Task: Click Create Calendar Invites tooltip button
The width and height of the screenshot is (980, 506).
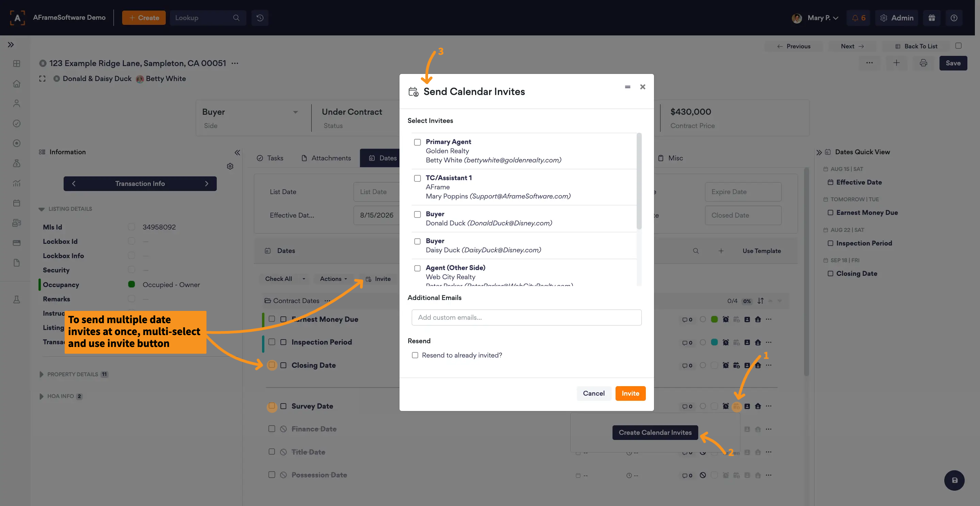Action: click(655, 432)
